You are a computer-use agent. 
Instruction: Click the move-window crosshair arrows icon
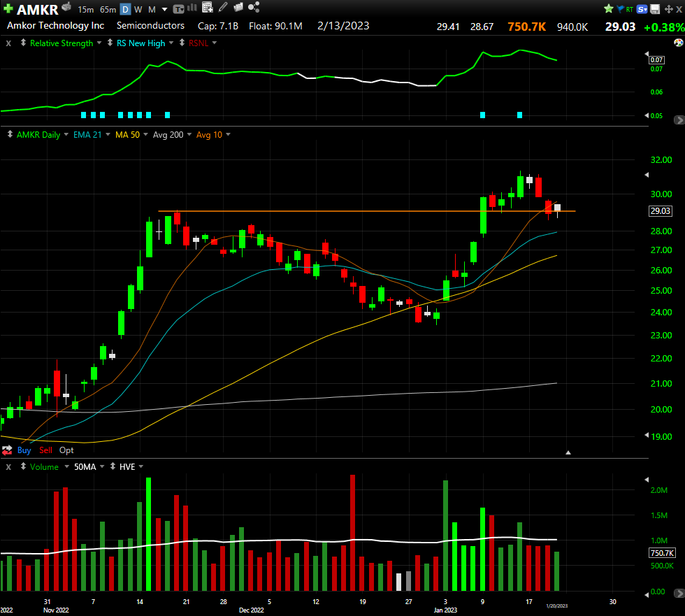point(668,9)
